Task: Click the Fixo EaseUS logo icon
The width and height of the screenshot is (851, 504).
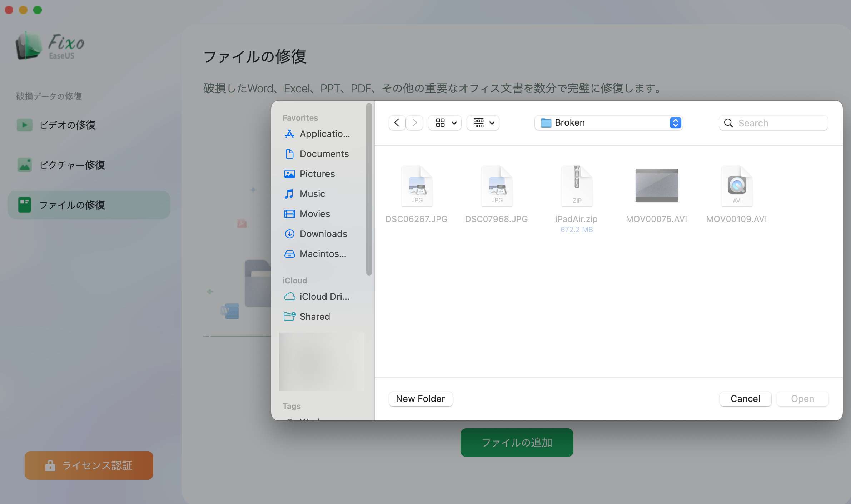Action: 29,46
